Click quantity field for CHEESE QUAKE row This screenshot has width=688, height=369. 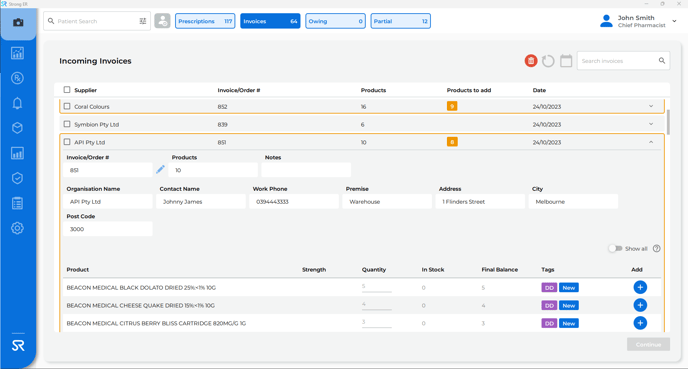pos(376,305)
